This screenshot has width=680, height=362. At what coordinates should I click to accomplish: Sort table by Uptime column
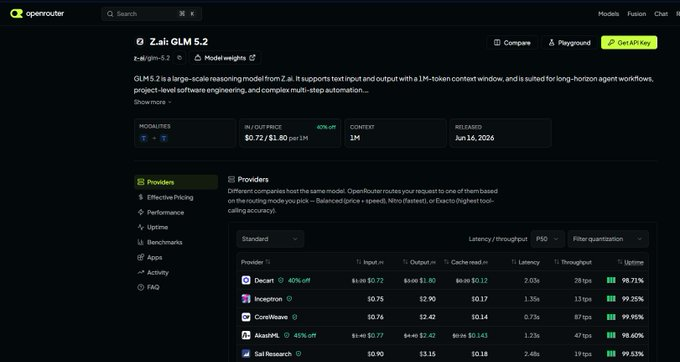[631, 262]
